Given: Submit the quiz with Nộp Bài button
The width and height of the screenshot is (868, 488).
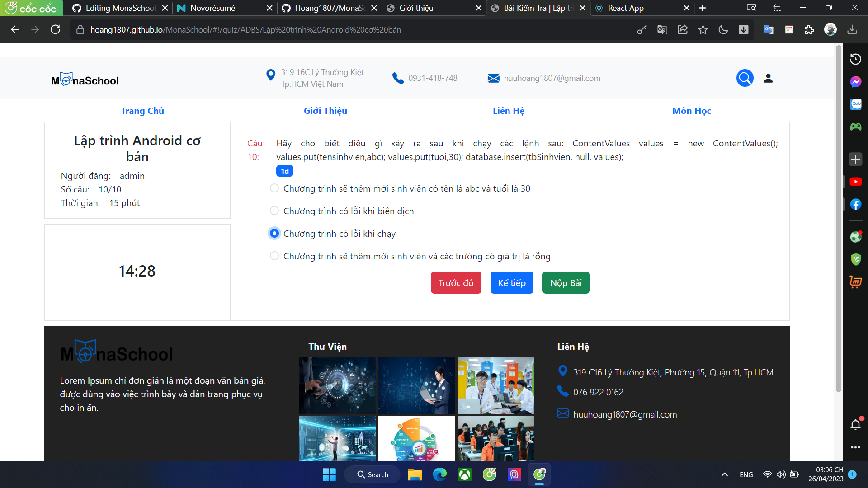Looking at the screenshot, I should (x=565, y=282).
